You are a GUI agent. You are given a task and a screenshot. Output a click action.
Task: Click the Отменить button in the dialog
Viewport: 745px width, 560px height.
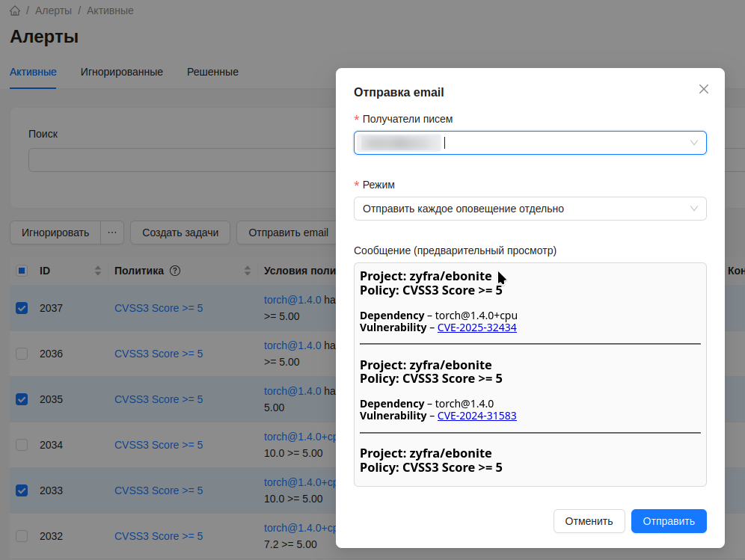(x=589, y=522)
